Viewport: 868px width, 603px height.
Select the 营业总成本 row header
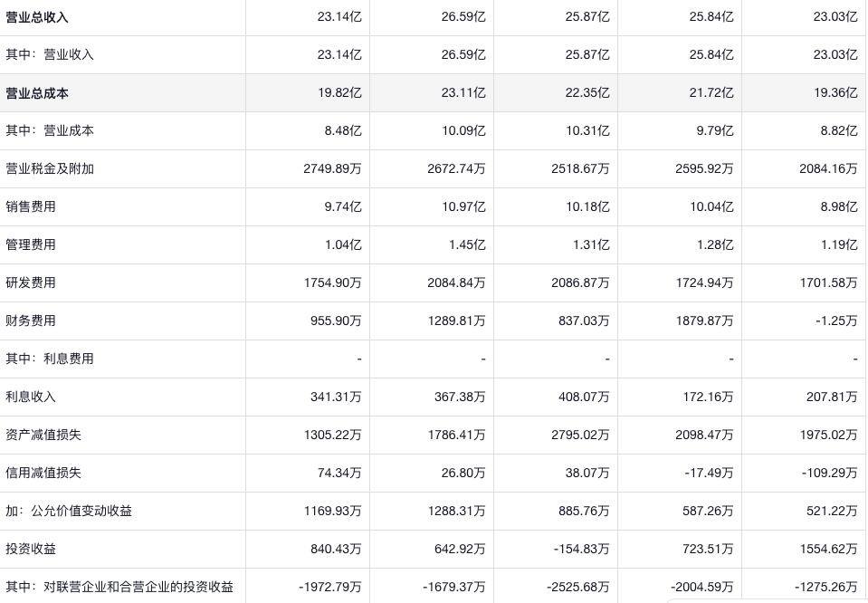point(37,93)
